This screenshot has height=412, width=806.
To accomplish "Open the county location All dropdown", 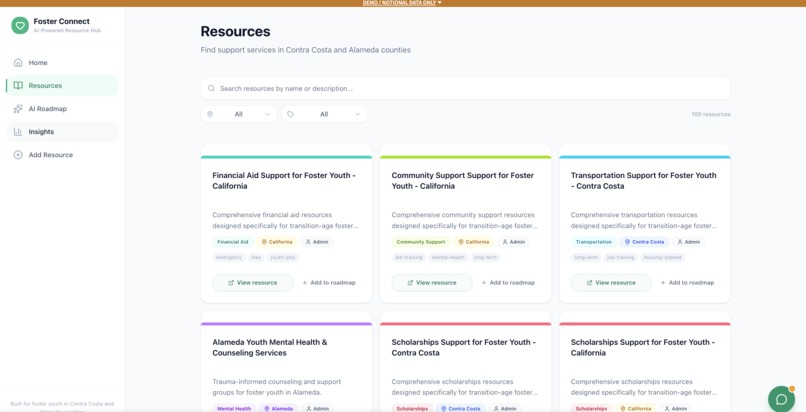I will click(x=239, y=114).
